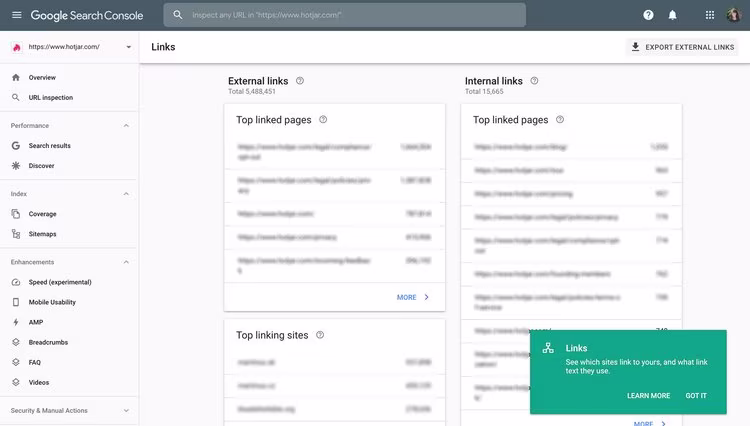Open the notifications bell
The width and height of the screenshot is (750, 426).
pyautogui.click(x=673, y=15)
